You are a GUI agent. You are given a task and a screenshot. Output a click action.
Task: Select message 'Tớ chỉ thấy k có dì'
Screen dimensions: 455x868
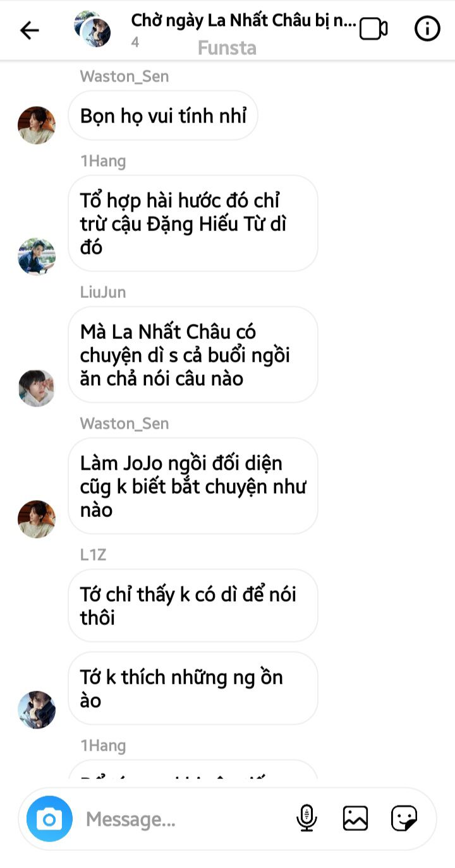[x=193, y=605]
